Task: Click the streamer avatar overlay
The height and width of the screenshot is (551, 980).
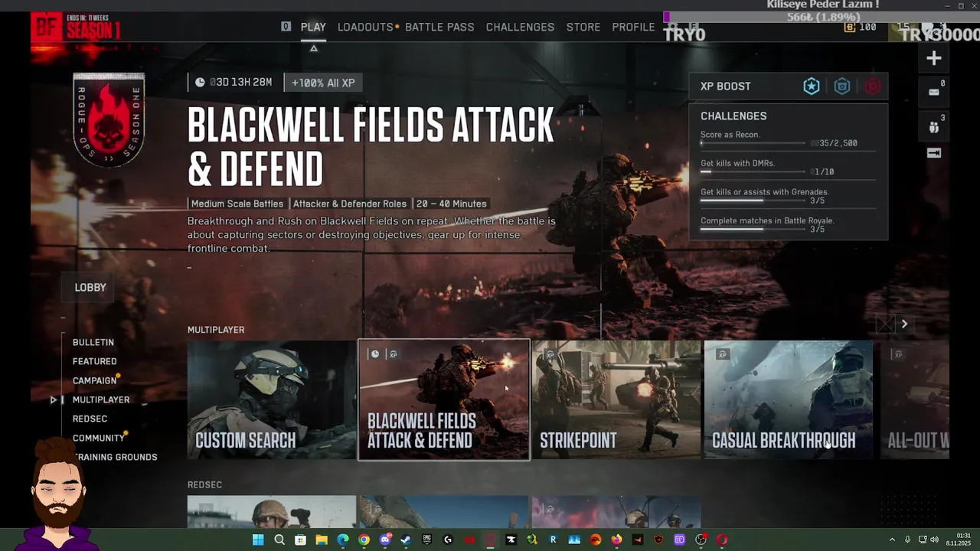Action: coord(58,494)
